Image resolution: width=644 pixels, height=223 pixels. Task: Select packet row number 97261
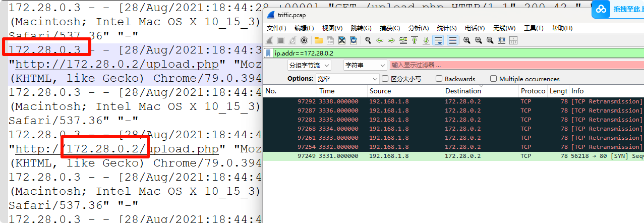tap(453, 138)
